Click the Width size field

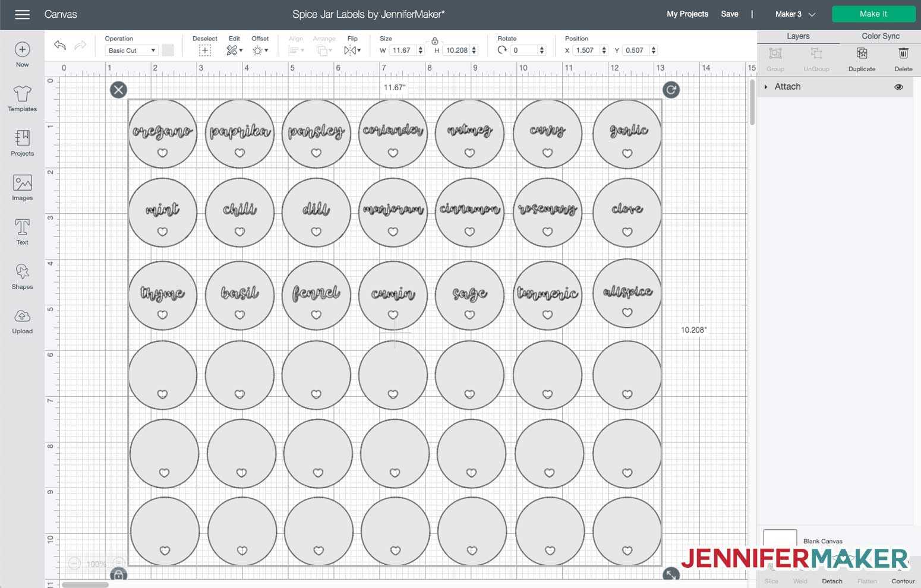[402, 50]
